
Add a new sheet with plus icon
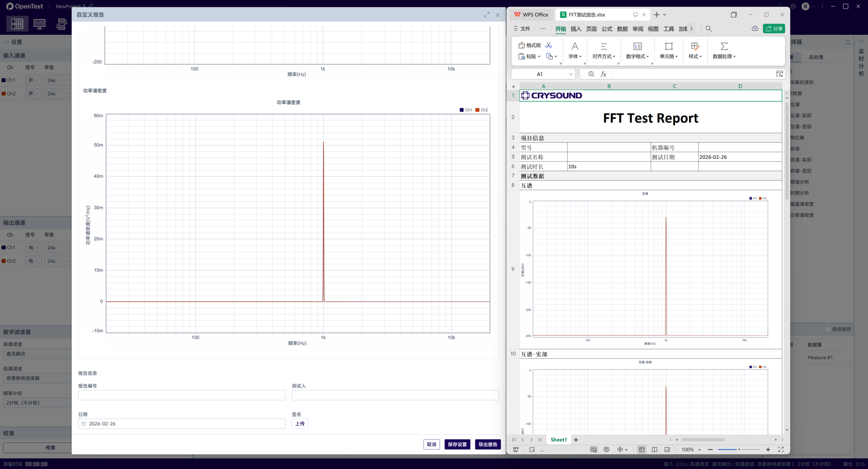pyautogui.click(x=576, y=440)
